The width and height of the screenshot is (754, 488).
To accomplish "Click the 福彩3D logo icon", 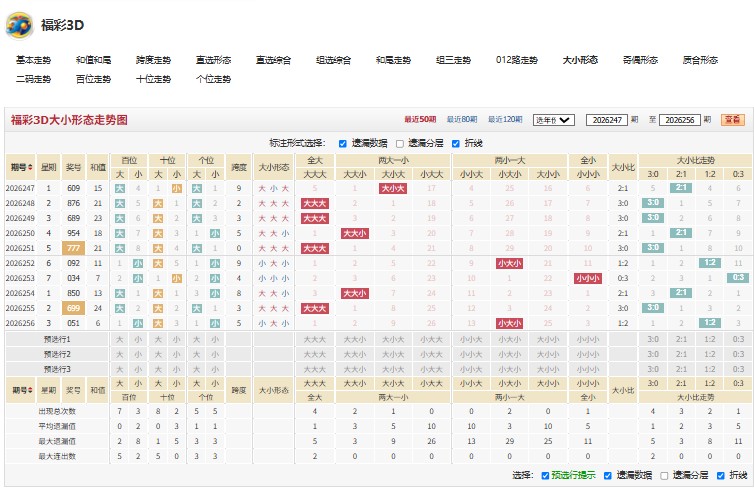I will point(19,25).
